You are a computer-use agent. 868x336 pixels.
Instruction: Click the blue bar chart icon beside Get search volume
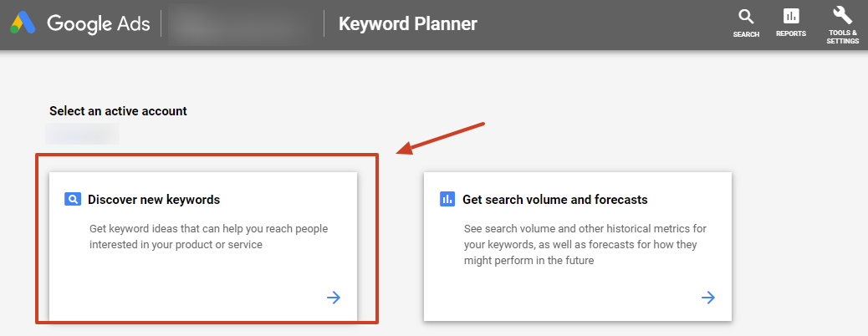tap(447, 199)
